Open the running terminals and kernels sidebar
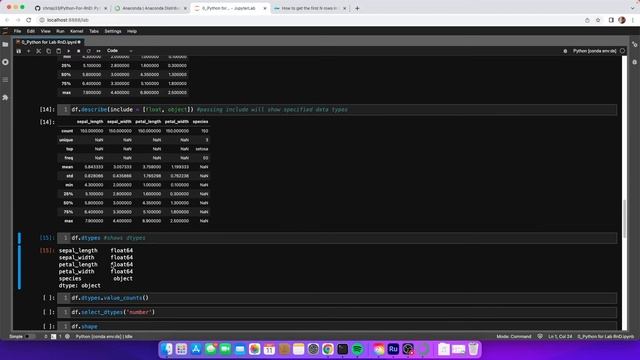The height and width of the screenshot is (360, 640). pyautogui.click(x=5, y=62)
